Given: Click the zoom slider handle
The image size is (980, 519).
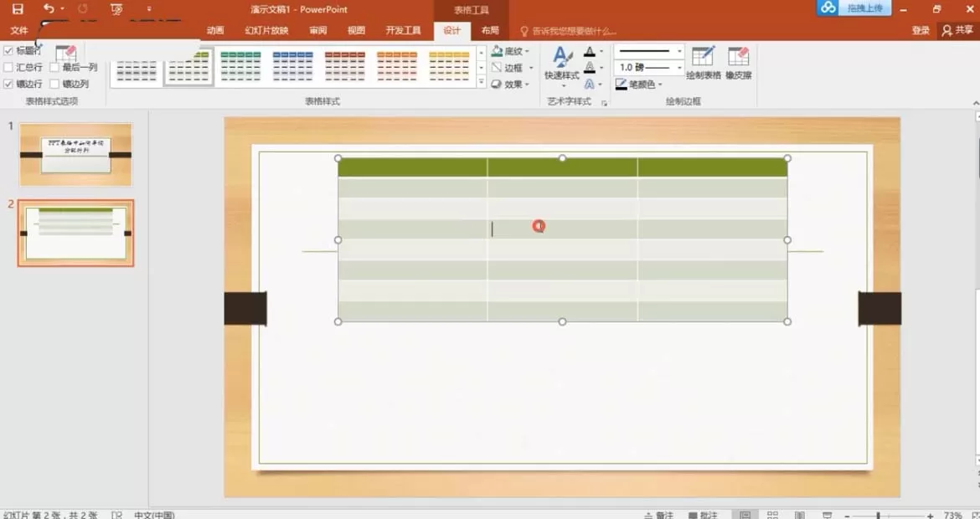Looking at the screenshot, I should [879, 516].
